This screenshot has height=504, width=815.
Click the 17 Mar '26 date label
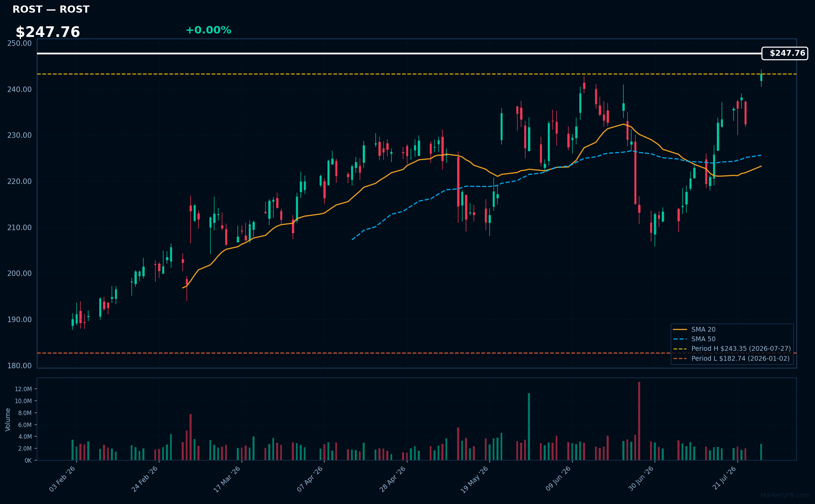227,479
